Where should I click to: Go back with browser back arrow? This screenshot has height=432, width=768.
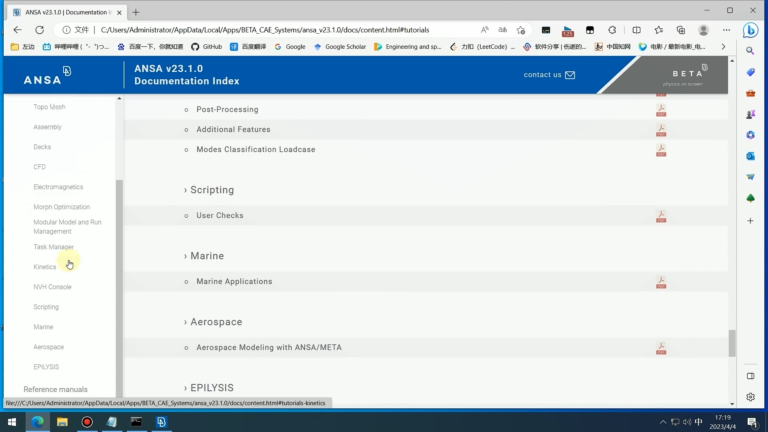pyautogui.click(x=18, y=30)
